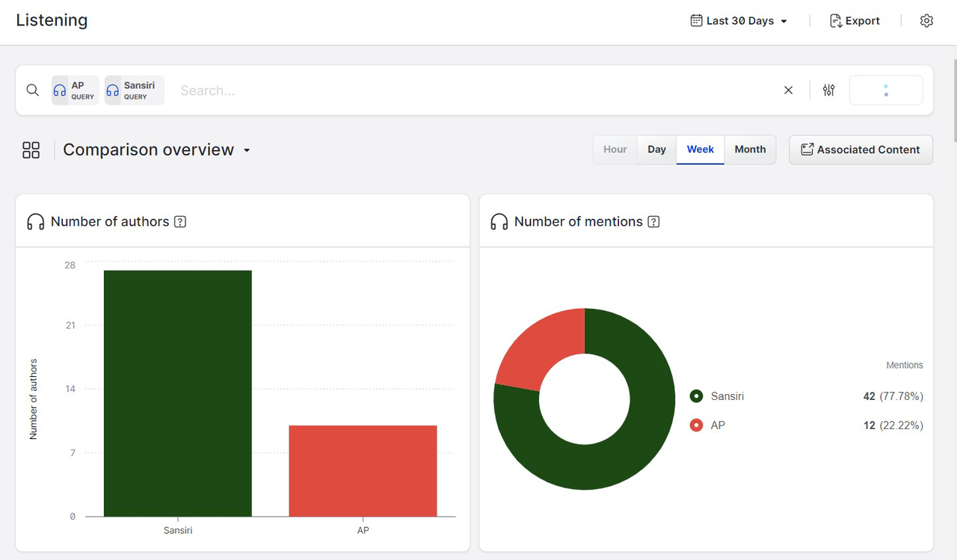The width and height of the screenshot is (957, 560).
Task: Open Associated Content
Action: [x=861, y=150]
